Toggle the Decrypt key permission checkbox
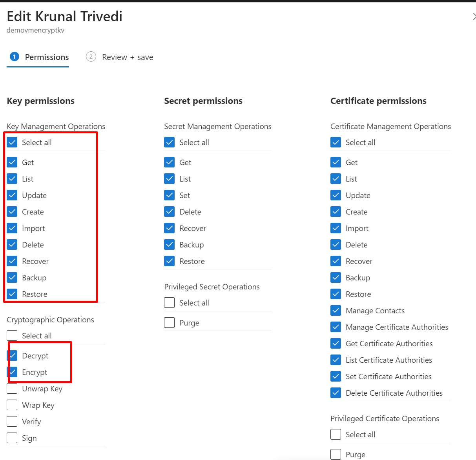Image resolution: width=476 pixels, height=460 pixels. (12, 356)
